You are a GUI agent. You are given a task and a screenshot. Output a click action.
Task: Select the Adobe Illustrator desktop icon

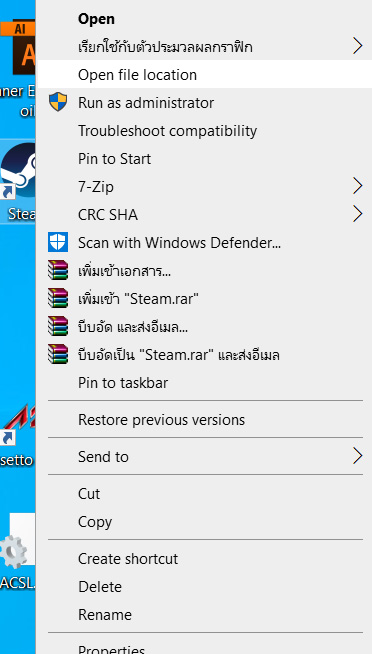point(18,50)
